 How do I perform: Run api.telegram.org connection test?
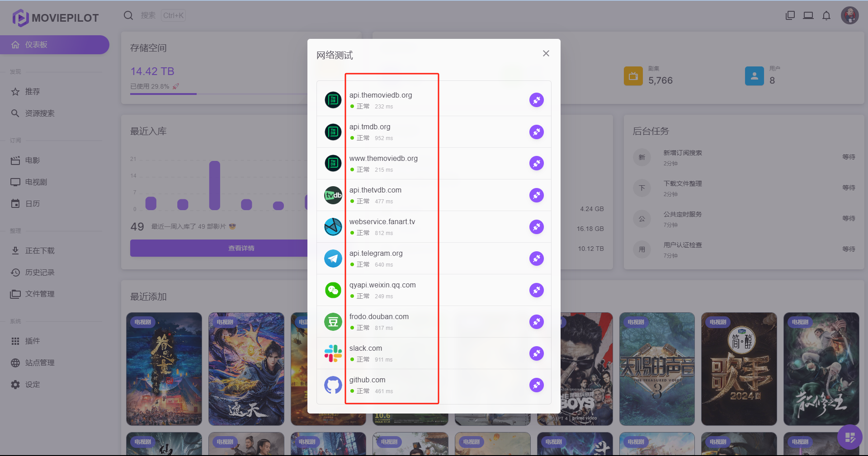536,259
